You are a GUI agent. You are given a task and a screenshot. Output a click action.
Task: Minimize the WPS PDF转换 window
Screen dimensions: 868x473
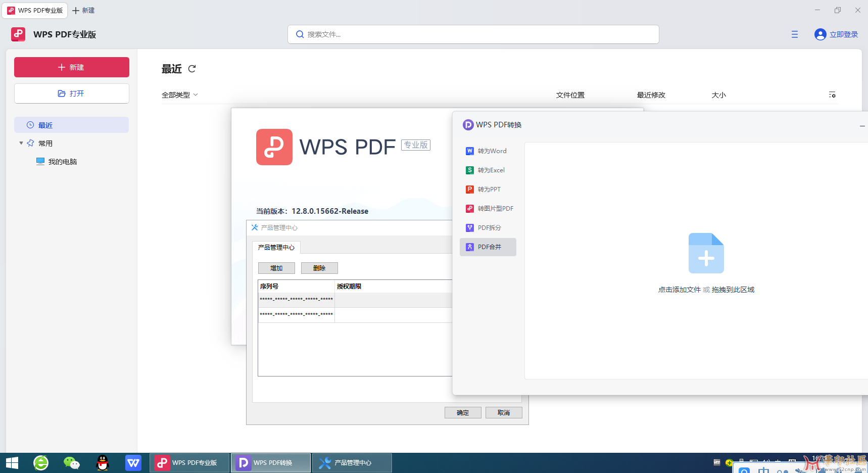pyautogui.click(x=862, y=126)
